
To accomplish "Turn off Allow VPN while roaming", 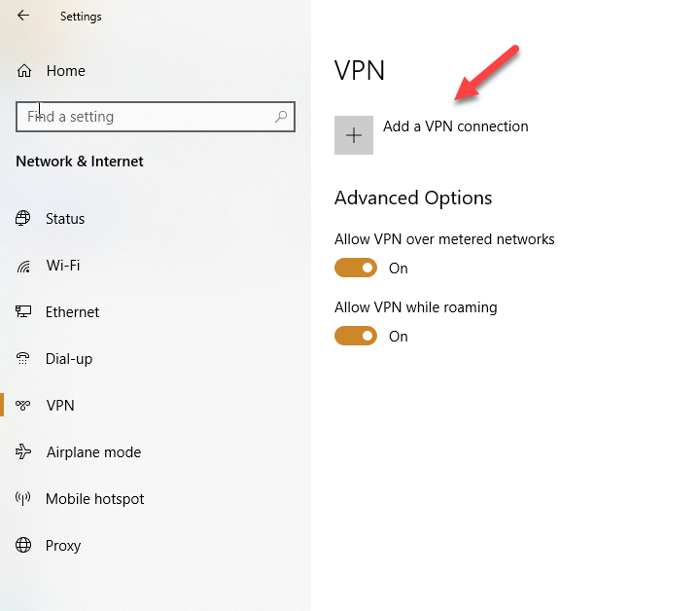I will (356, 336).
